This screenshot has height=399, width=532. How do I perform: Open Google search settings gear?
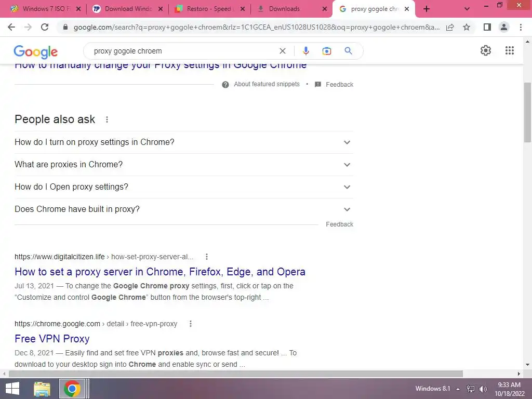point(486,50)
